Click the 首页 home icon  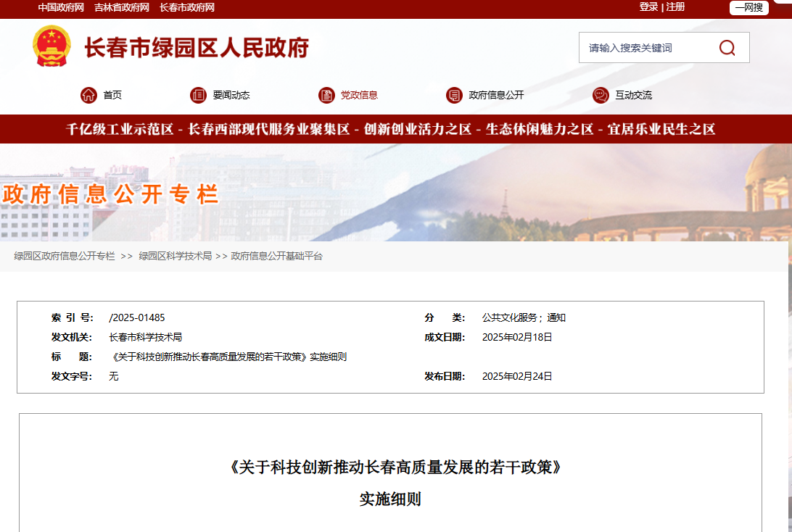(89, 94)
